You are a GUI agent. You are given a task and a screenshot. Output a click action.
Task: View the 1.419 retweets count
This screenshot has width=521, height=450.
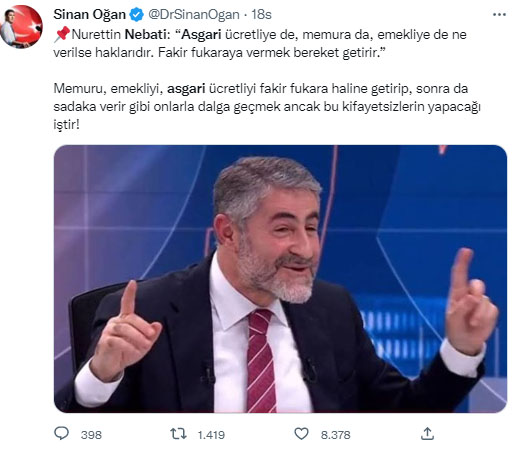click(211, 435)
